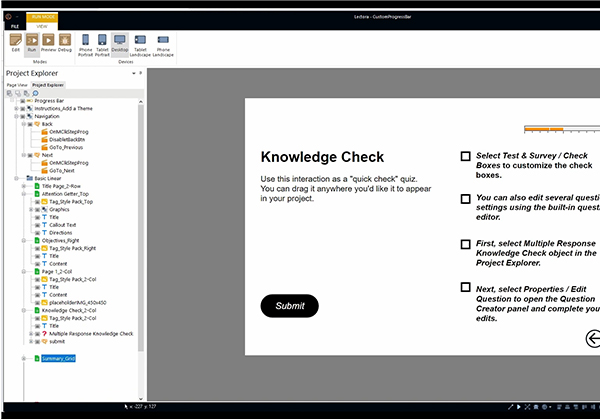Collapse the Navigation tree node
Viewport: 600px width, 419px height.
coord(16,116)
